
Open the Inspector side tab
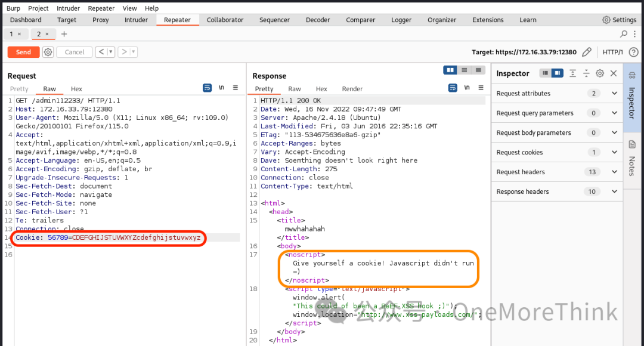[632, 97]
